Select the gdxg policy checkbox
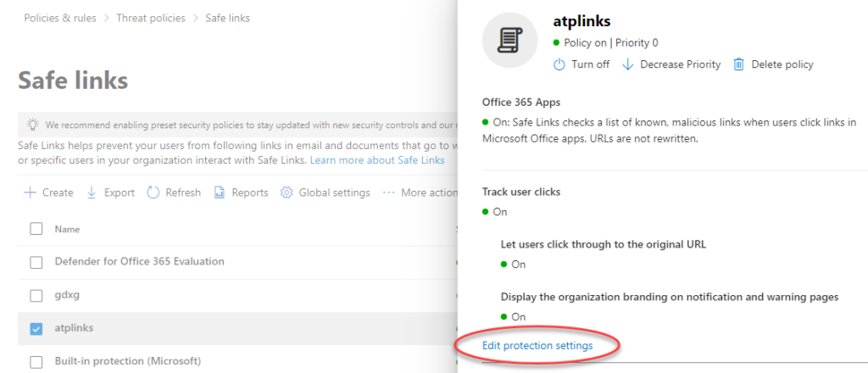The image size is (868, 373). pos(36,295)
